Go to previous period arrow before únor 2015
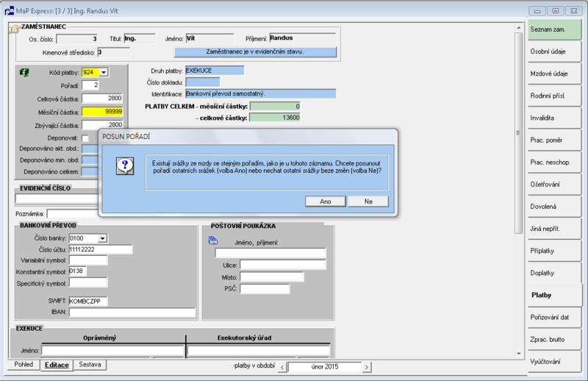This screenshot has width=588, height=381. tap(283, 367)
